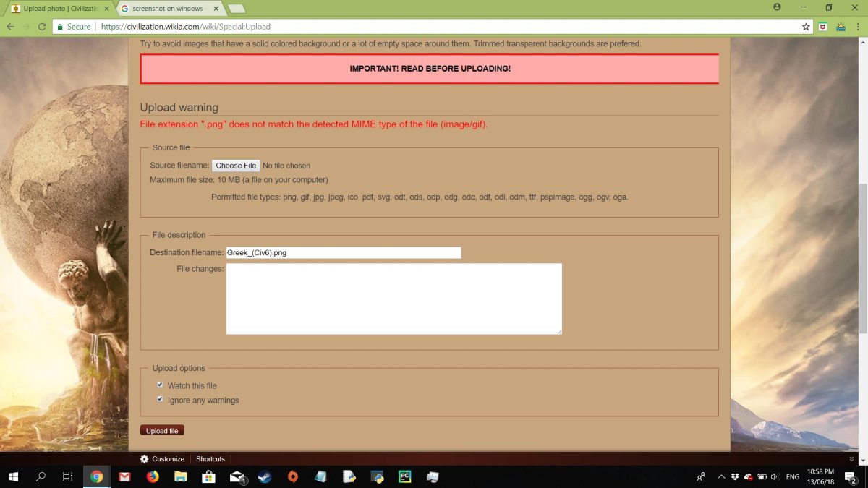Bookmark this page with the star icon

(x=806, y=27)
